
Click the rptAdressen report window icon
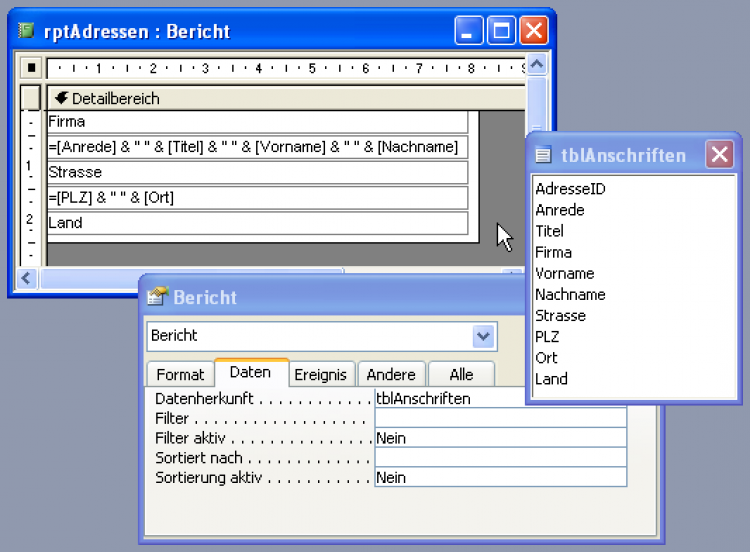[x=27, y=31]
